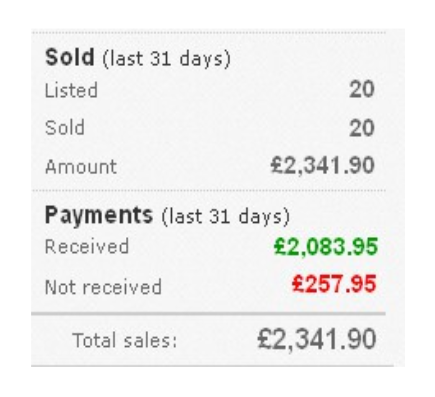The height and width of the screenshot is (397, 435).
Task: Click the Payments section heading
Action: (x=99, y=215)
